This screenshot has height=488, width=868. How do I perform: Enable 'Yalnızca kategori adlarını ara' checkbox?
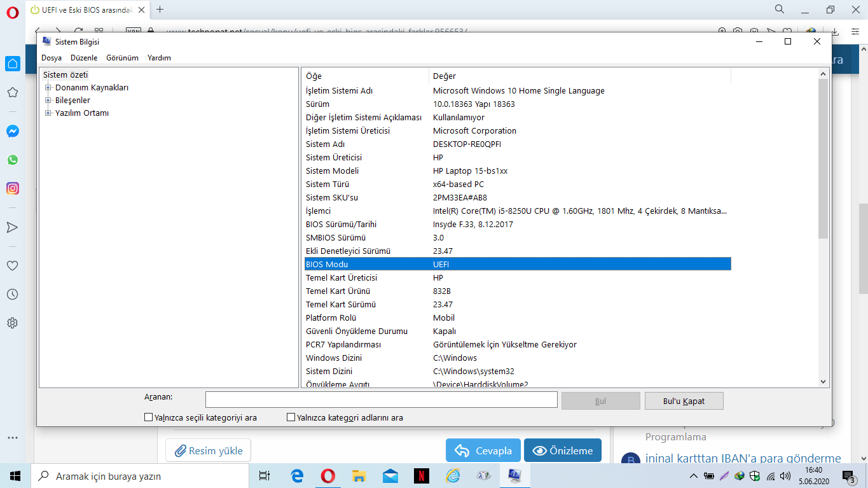click(291, 417)
